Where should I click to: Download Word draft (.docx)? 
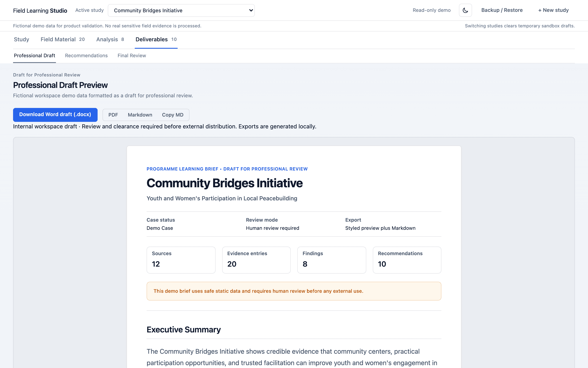[x=55, y=115]
